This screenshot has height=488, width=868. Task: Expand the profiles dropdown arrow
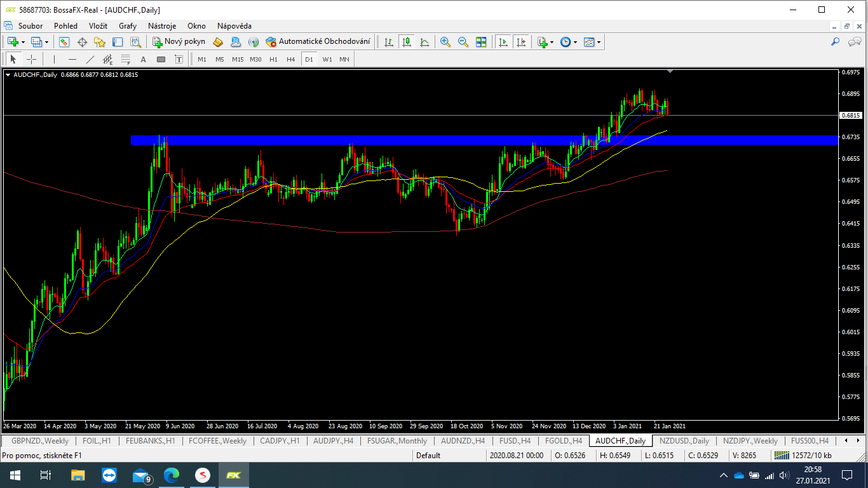pos(46,42)
